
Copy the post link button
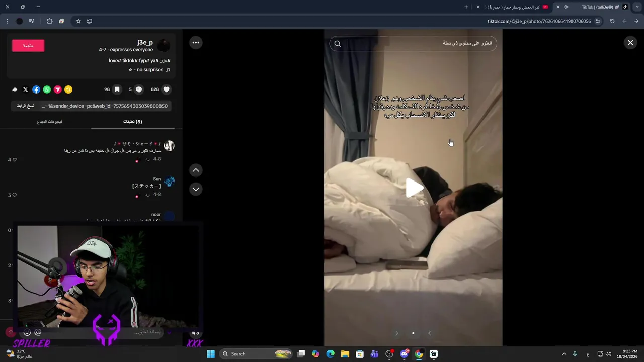26,106
